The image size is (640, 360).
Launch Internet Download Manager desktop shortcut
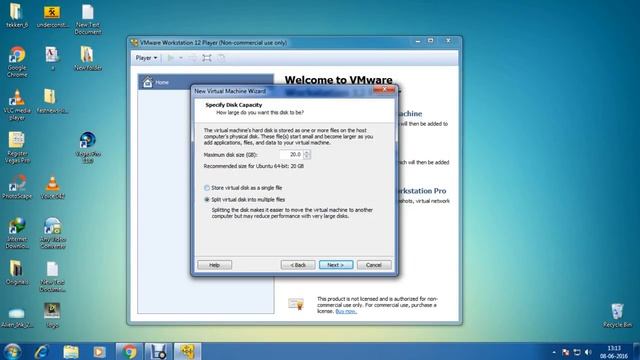point(17,233)
